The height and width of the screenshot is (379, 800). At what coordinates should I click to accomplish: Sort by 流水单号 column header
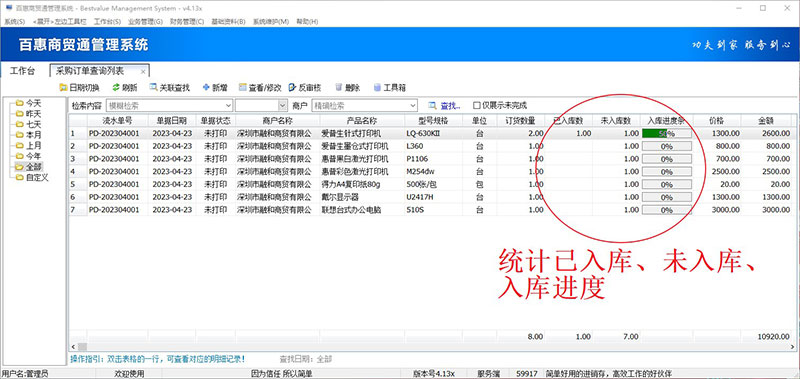click(x=118, y=121)
